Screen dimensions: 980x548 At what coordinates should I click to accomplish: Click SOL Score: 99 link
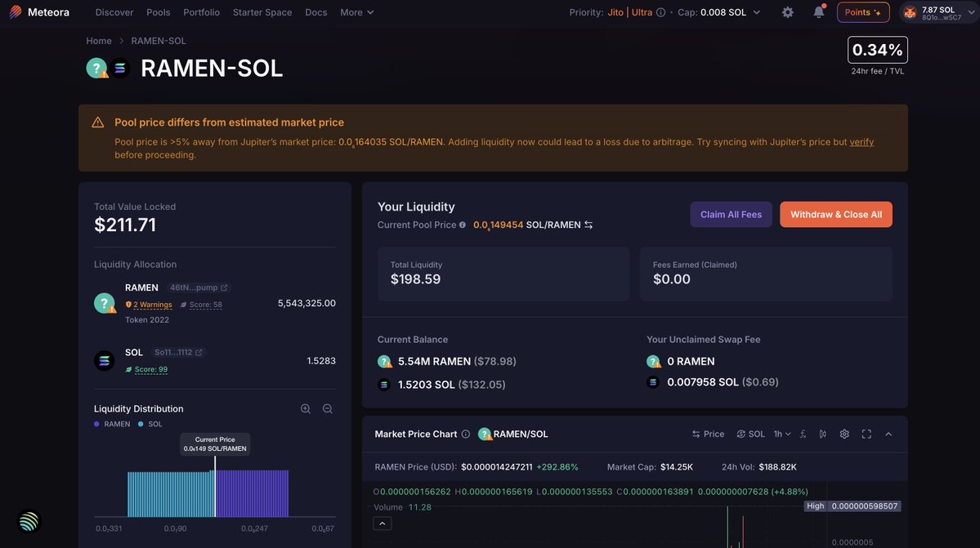point(146,369)
